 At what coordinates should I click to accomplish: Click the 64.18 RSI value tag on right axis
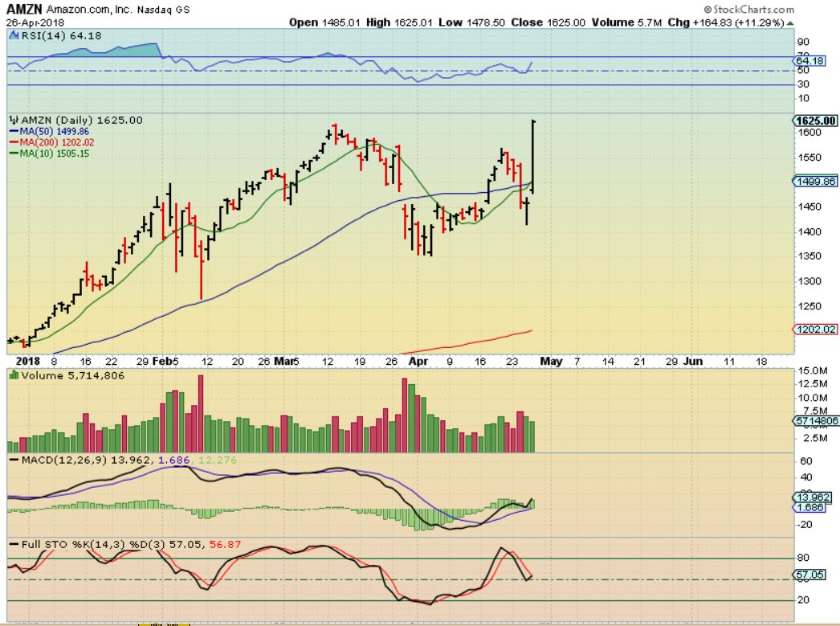[809, 60]
